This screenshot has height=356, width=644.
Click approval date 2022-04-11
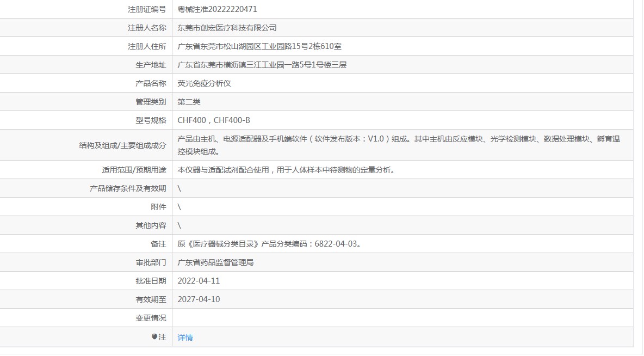click(x=199, y=281)
